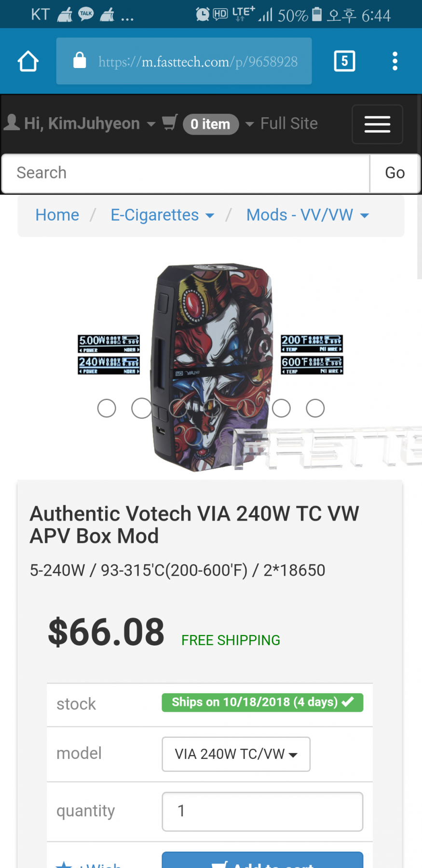Image resolution: width=422 pixels, height=868 pixels.
Task: Tap the secure padlock icon in address bar
Action: point(80,61)
